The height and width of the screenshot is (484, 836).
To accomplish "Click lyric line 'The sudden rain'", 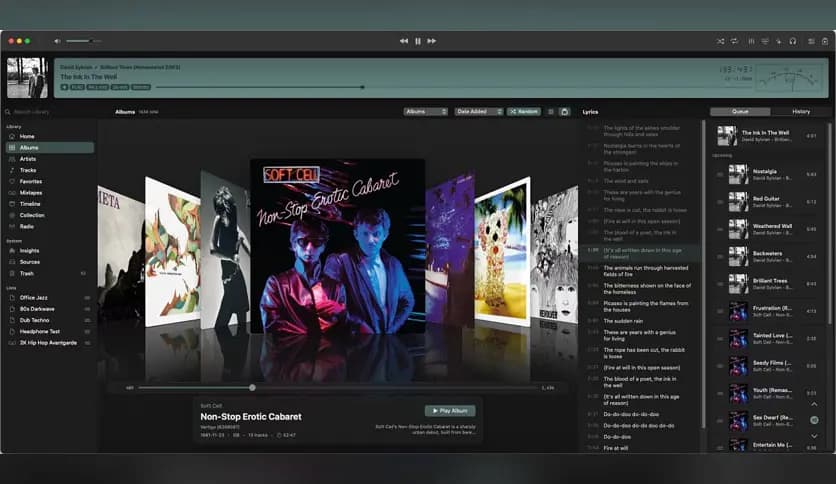I will pos(623,321).
